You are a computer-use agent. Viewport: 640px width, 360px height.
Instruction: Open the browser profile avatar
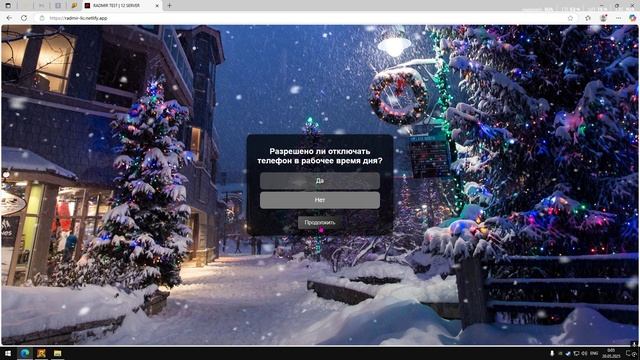pos(604,18)
